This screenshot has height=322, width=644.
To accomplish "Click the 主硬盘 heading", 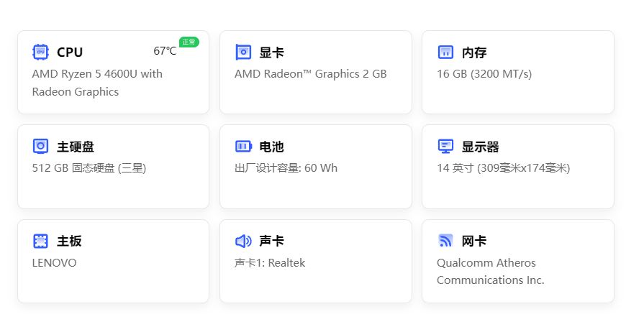I will [x=75, y=147].
